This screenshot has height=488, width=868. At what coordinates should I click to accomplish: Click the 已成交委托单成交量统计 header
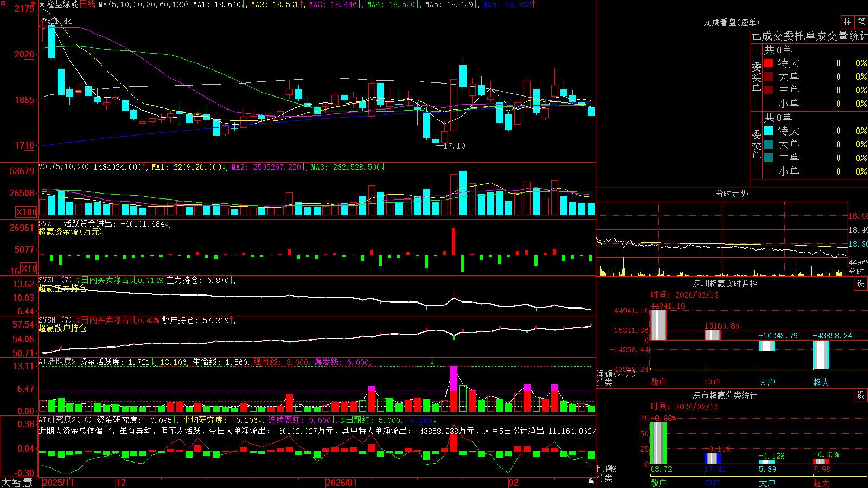pos(809,36)
